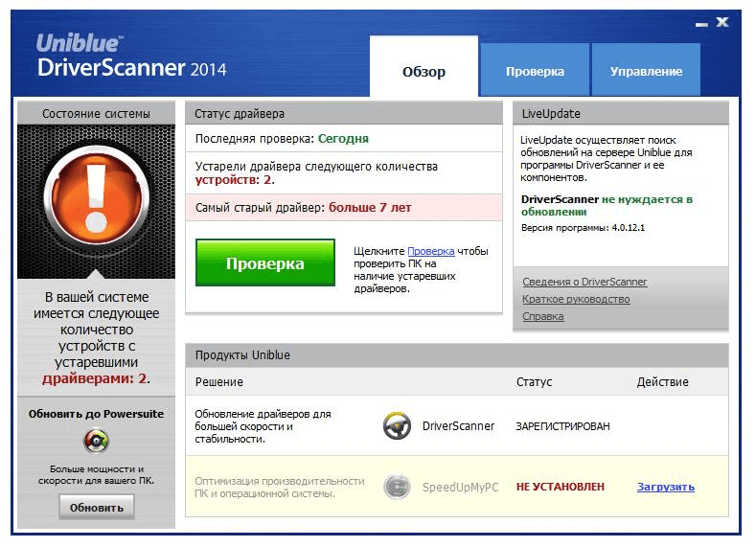The image size is (756, 547).
Task: Click the Продукты Uniblue panel header
Action: click(x=457, y=355)
